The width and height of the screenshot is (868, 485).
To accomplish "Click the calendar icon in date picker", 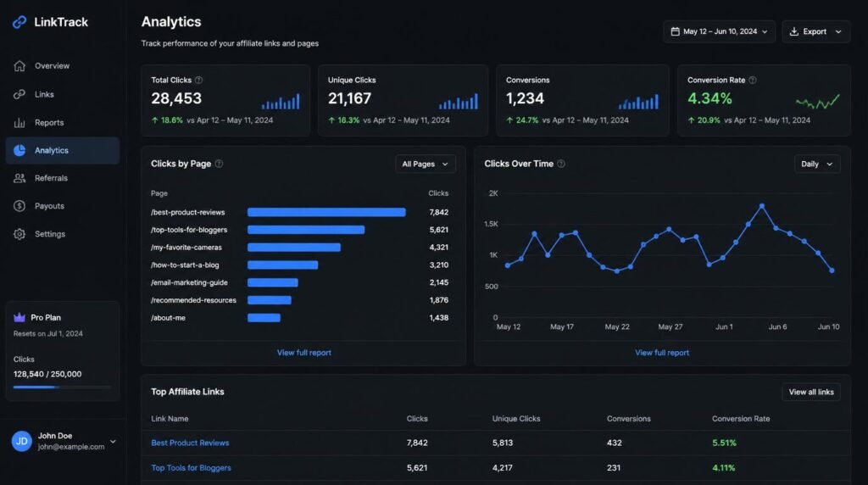I will (675, 31).
